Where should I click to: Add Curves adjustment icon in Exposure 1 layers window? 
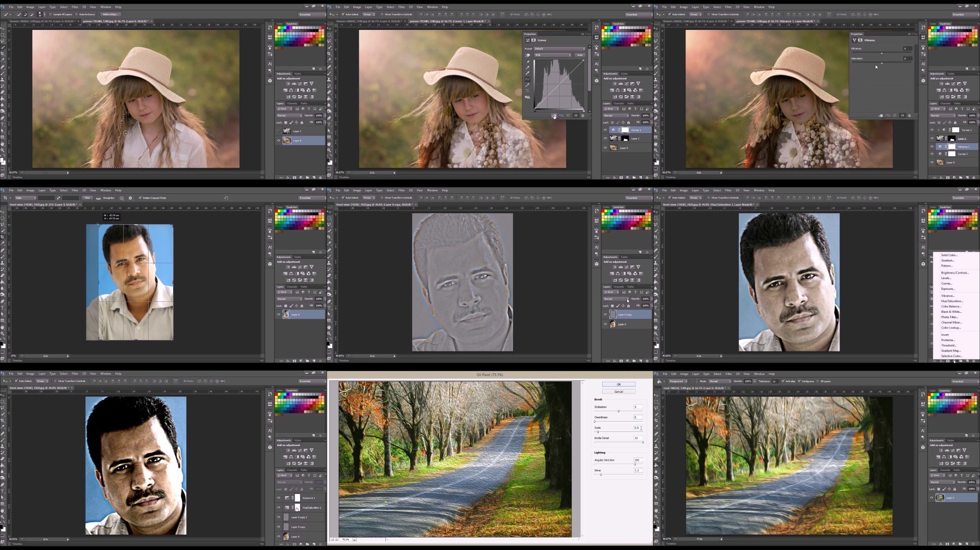click(x=299, y=450)
